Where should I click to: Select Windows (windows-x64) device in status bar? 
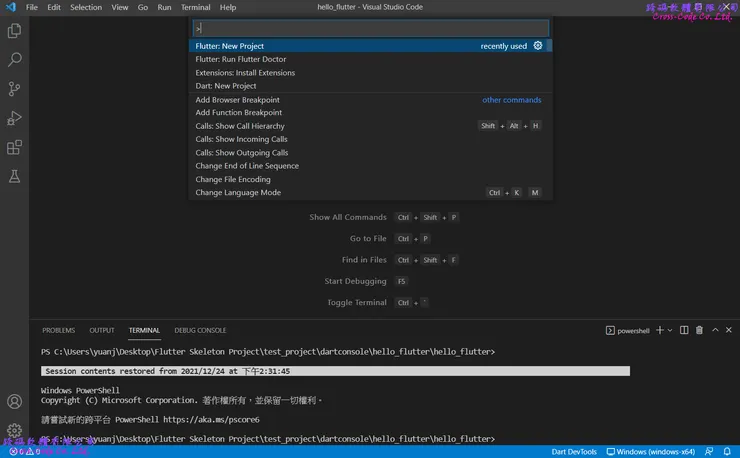(x=655, y=452)
